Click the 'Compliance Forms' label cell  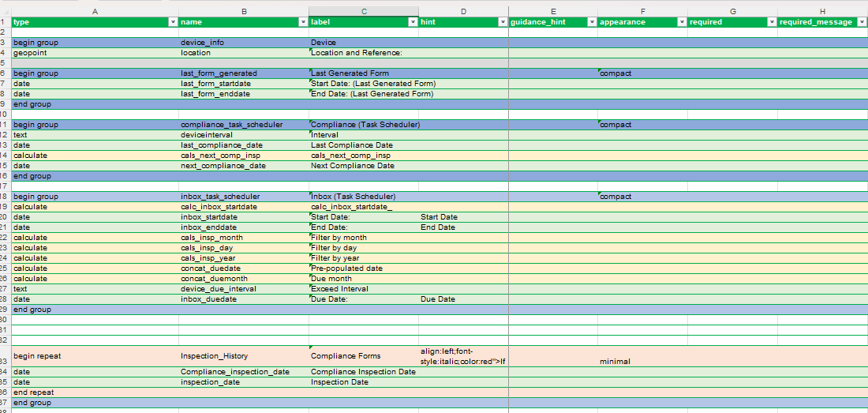click(x=364, y=356)
